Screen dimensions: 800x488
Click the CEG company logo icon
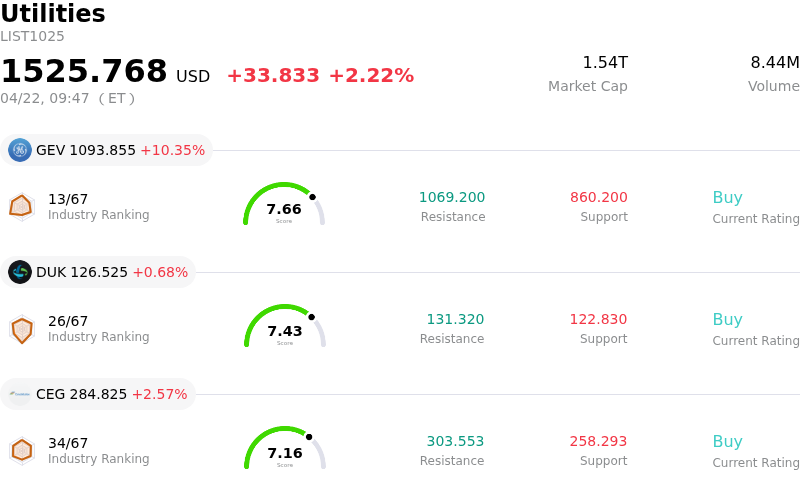tap(20, 394)
